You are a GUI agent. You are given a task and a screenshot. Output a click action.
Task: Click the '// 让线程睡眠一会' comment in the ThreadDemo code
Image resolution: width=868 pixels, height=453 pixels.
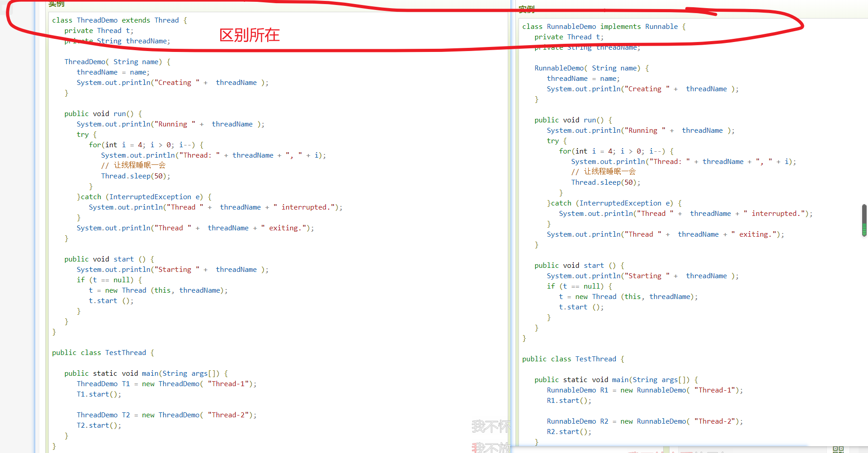tap(133, 165)
